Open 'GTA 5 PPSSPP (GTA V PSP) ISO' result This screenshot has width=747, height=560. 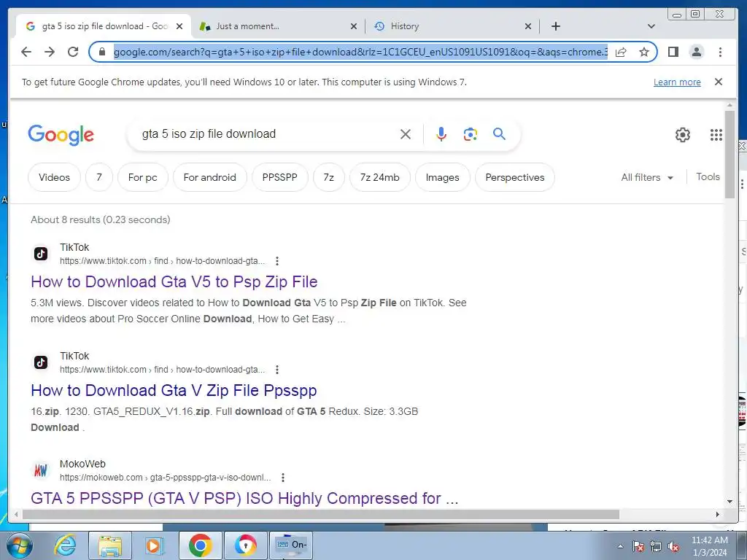tap(244, 498)
